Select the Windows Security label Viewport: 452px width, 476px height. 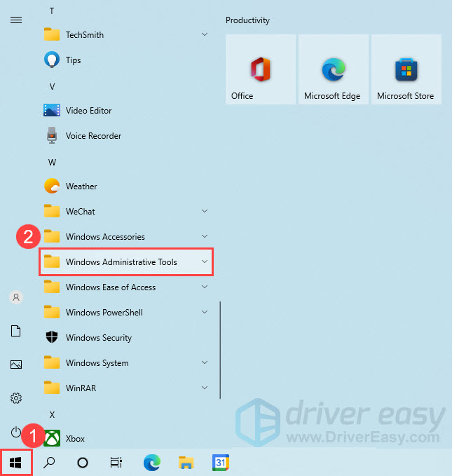point(99,338)
